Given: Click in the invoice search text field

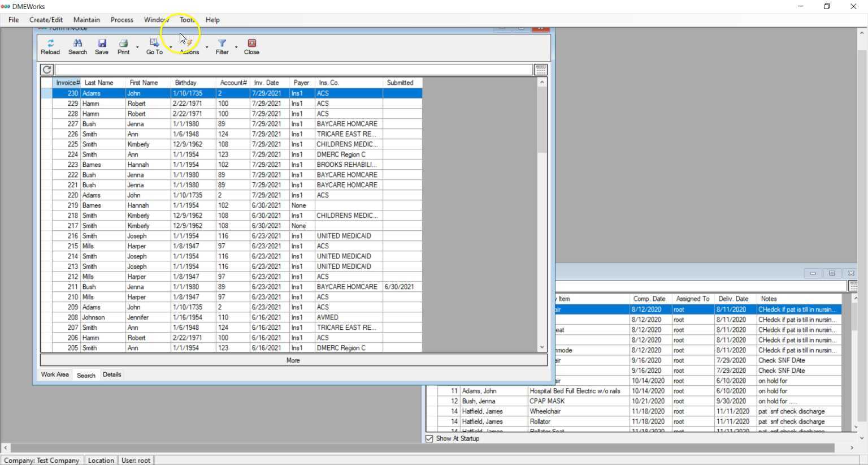Looking at the screenshot, I should point(293,70).
